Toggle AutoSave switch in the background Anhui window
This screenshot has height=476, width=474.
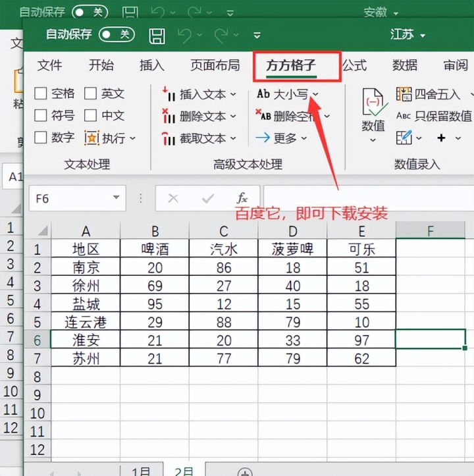(x=90, y=13)
